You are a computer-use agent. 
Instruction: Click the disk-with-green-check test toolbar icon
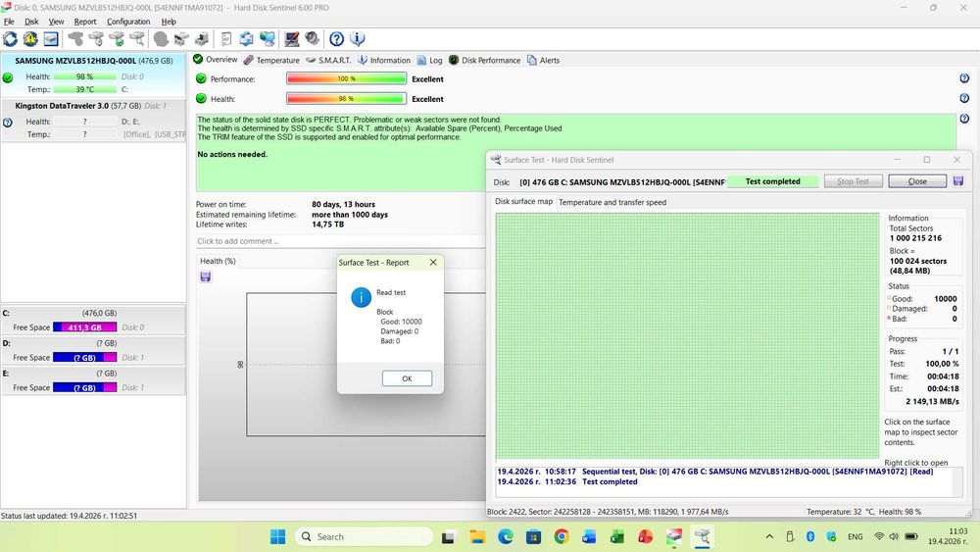tap(117, 39)
